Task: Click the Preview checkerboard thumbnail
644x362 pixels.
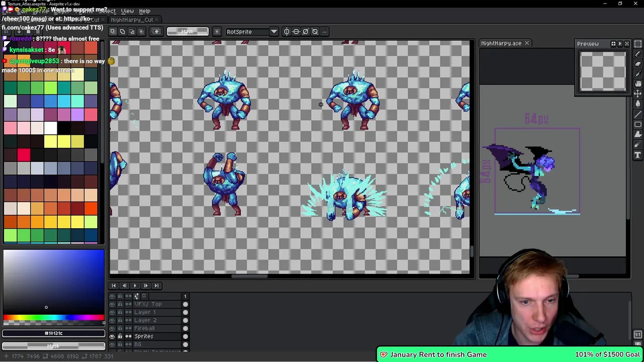Action: (603, 72)
